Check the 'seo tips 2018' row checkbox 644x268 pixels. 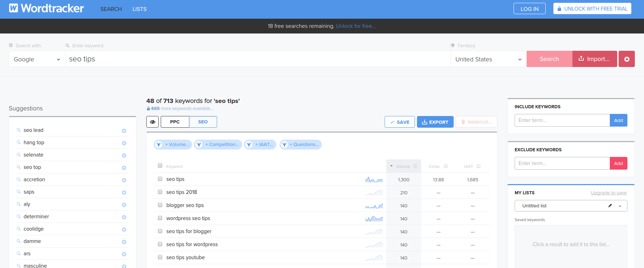[160, 192]
